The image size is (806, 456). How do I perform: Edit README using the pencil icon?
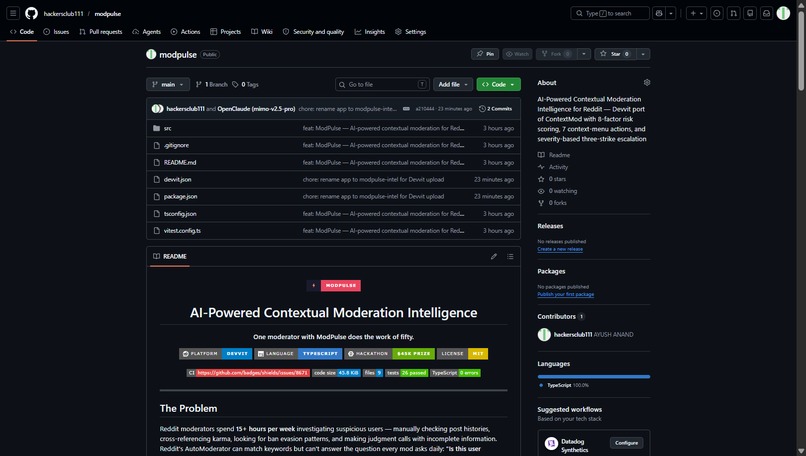pyautogui.click(x=493, y=257)
